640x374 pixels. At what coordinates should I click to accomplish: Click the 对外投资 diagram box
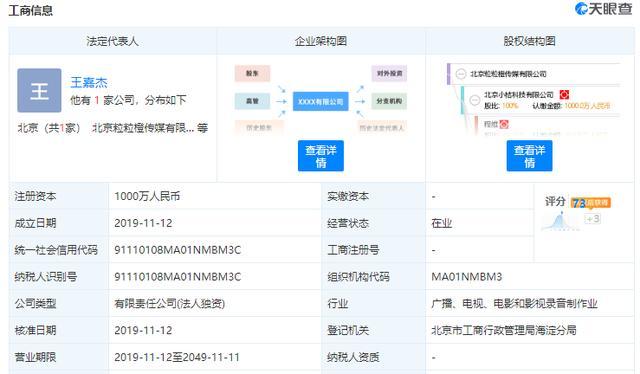389,73
